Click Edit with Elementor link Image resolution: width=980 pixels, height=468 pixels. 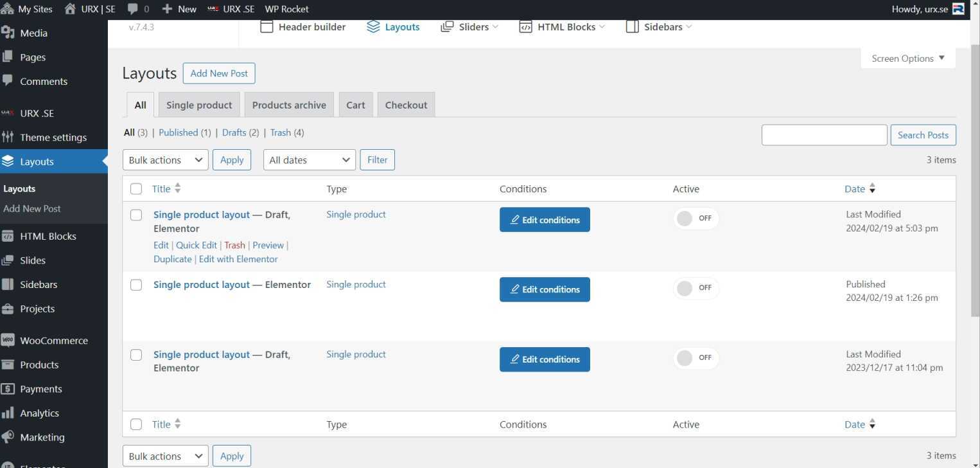click(238, 259)
